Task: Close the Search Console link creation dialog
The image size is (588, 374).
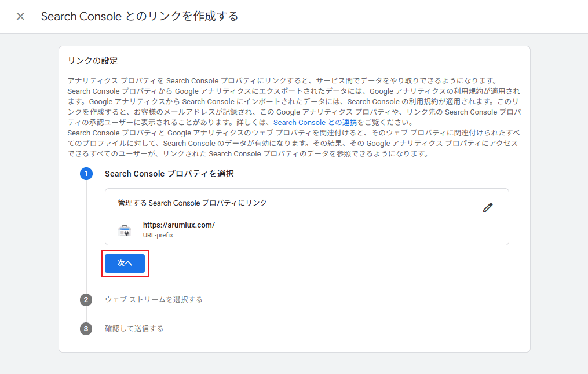Action: pos(20,16)
